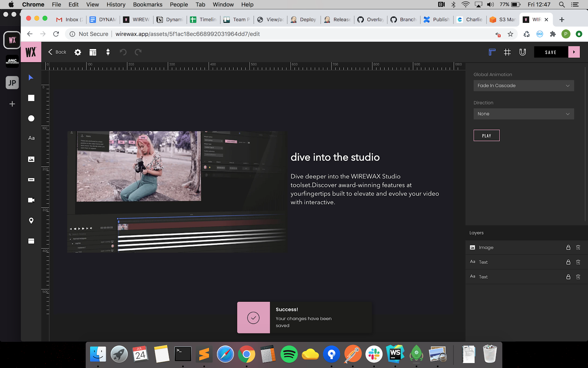Screen dimensions: 588x368
Task: Delete the Image layer with trash icon
Action: coord(578,248)
